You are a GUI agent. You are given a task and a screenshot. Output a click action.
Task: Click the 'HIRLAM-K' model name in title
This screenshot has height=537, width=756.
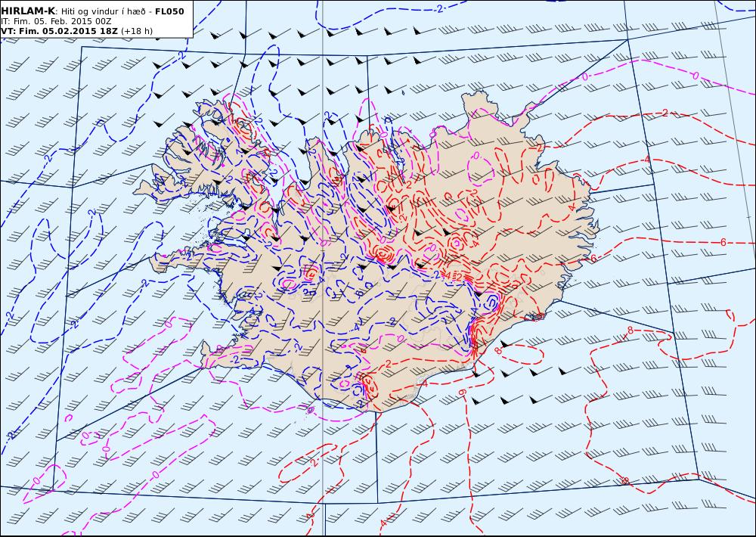(29, 11)
